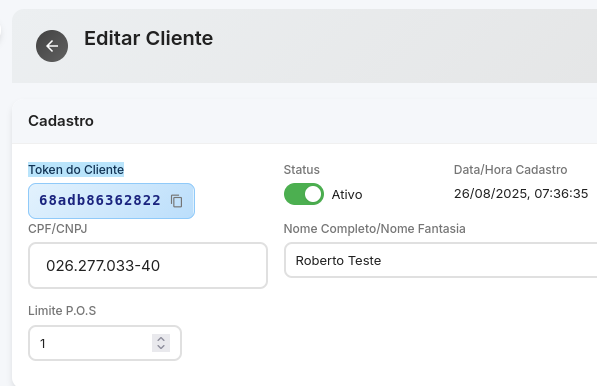The image size is (597, 386).
Task: Click the CPF/CNPJ field label
Action: point(57,229)
